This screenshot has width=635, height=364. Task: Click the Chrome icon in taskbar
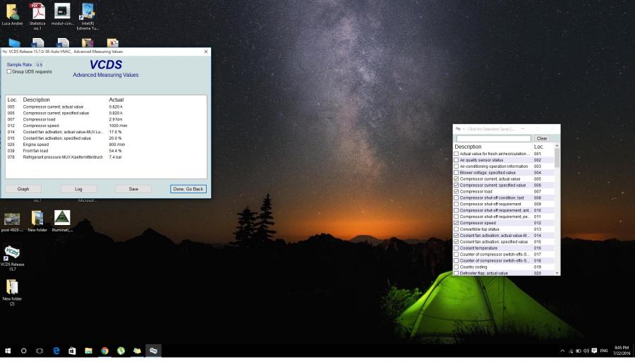point(104,351)
